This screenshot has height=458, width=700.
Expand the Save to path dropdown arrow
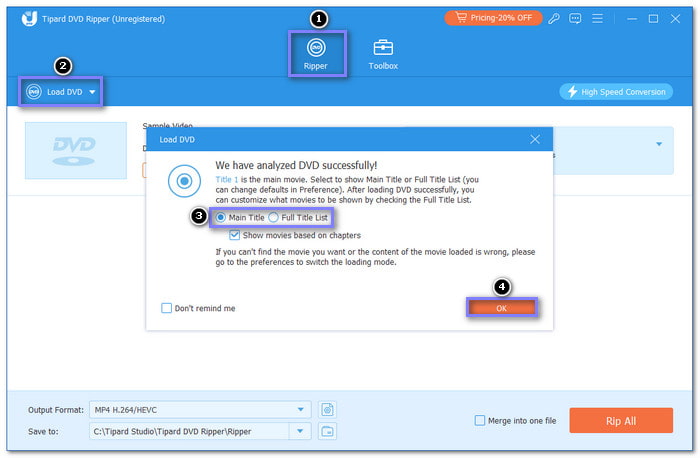point(300,431)
